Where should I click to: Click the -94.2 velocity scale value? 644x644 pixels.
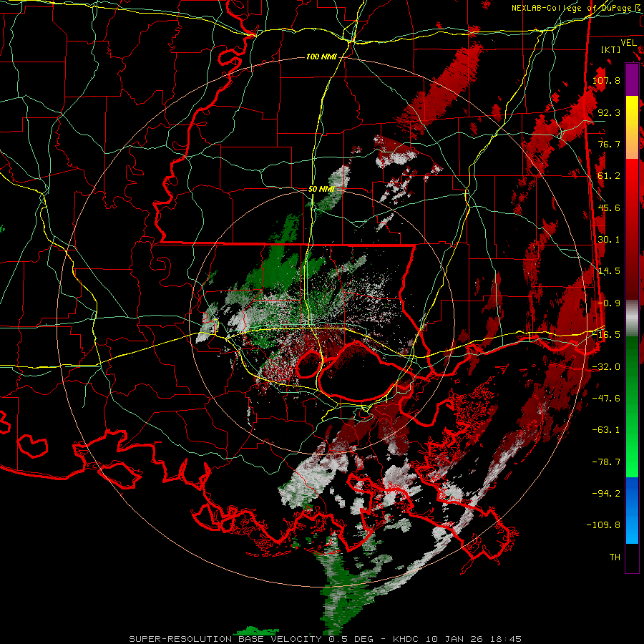click(x=606, y=494)
